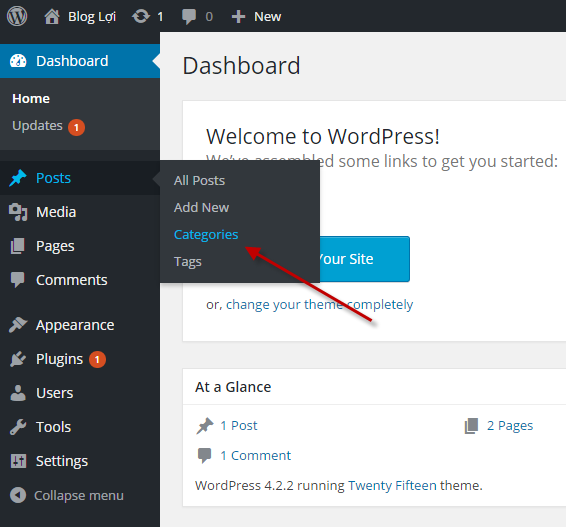Viewport: 566px width, 527px height.
Task: Click the Users person icon
Action: tap(18, 393)
